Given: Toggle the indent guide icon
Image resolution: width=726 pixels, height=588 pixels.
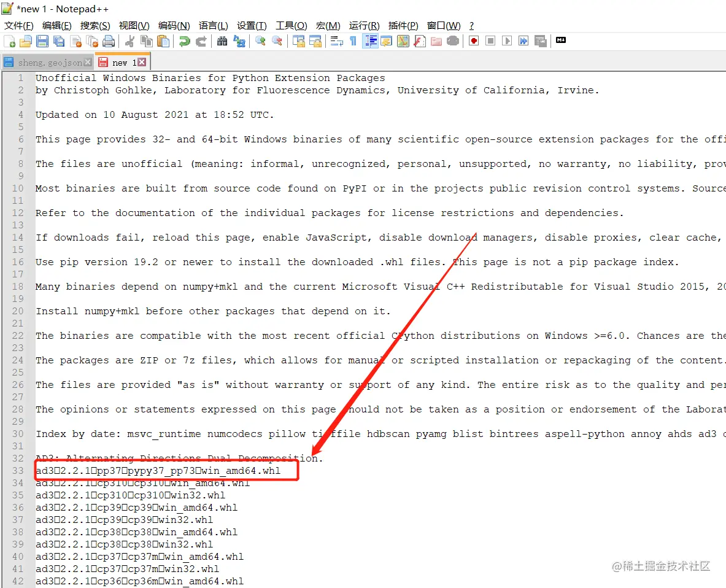Looking at the screenshot, I should point(370,41).
